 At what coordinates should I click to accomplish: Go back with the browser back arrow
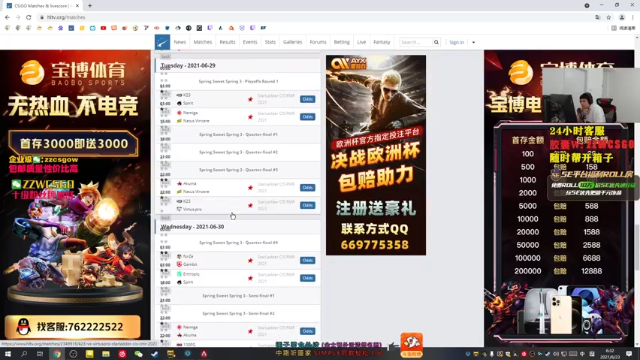(7, 17)
